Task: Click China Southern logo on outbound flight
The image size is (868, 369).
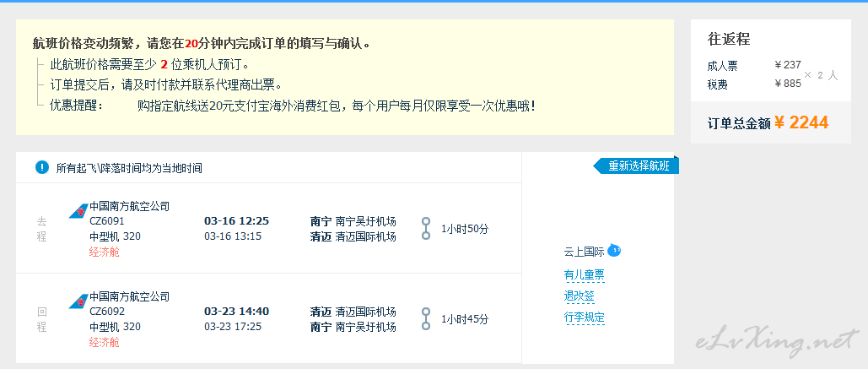Action: (x=78, y=211)
